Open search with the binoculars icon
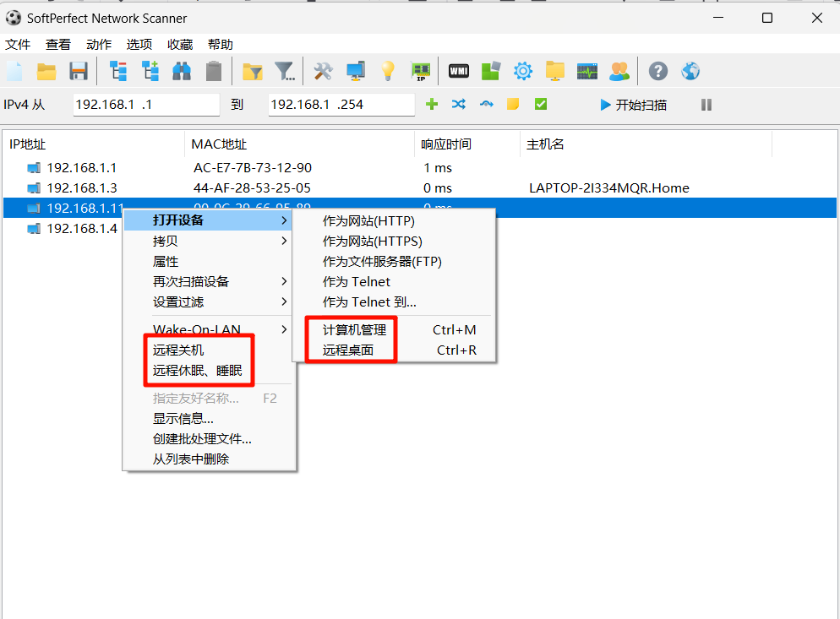 click(x=182, y=71)
